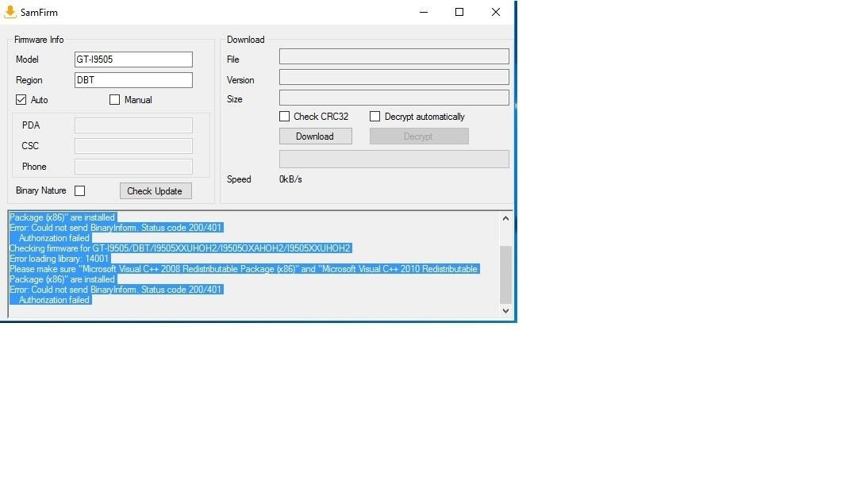This screenshot has height=488, width=868.
Task: Tick the Binary Nature checkbox
Action: (79, 190)
